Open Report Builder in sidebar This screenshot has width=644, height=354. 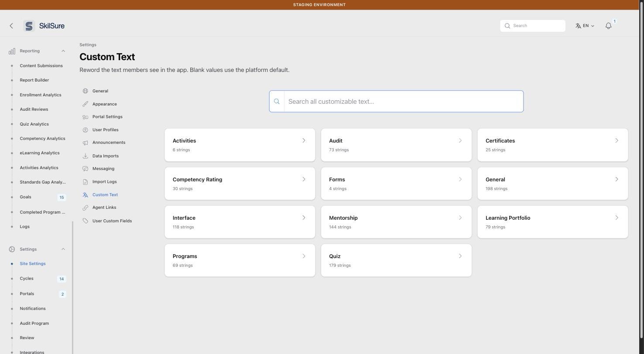pos(34,80)
